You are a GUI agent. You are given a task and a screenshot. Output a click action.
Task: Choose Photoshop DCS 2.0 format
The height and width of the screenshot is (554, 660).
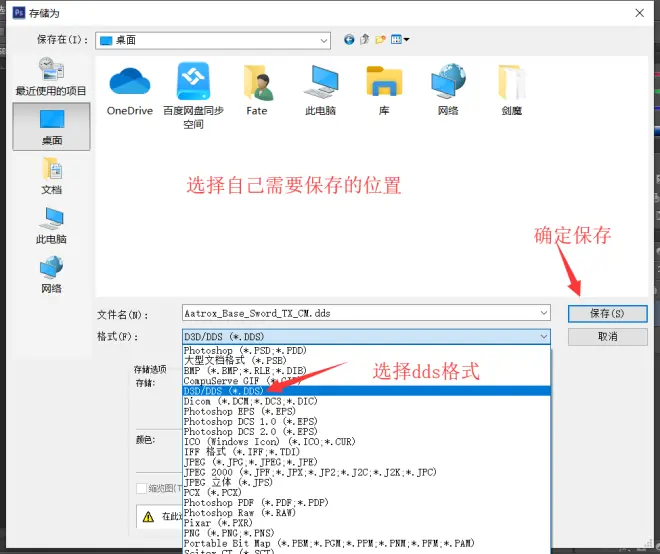click(366, 431)
